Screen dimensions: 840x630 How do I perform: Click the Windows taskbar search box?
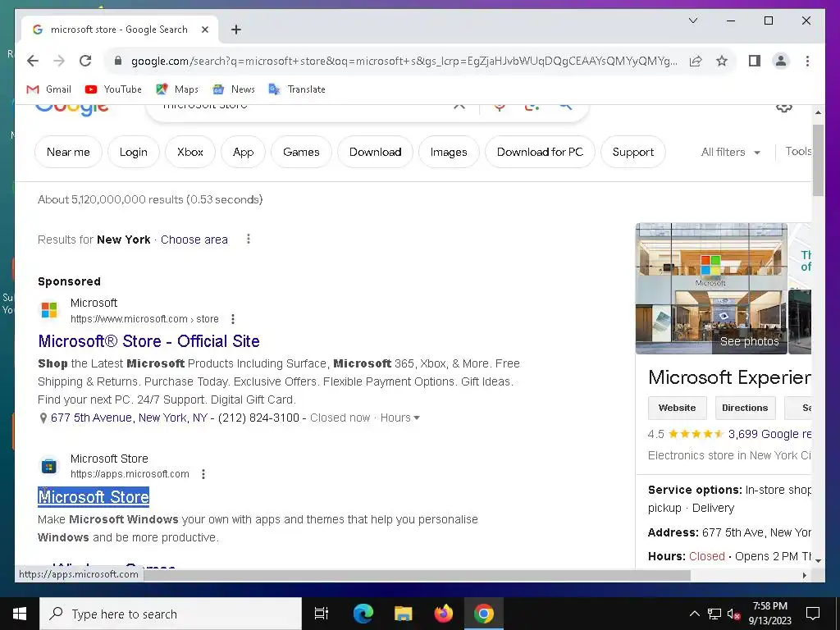(x=171, y=614)
